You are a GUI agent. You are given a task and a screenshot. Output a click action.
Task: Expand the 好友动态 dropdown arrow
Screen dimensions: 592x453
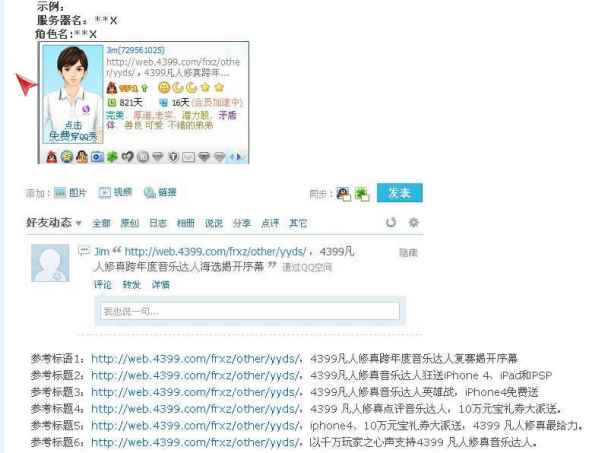point(79,223)
